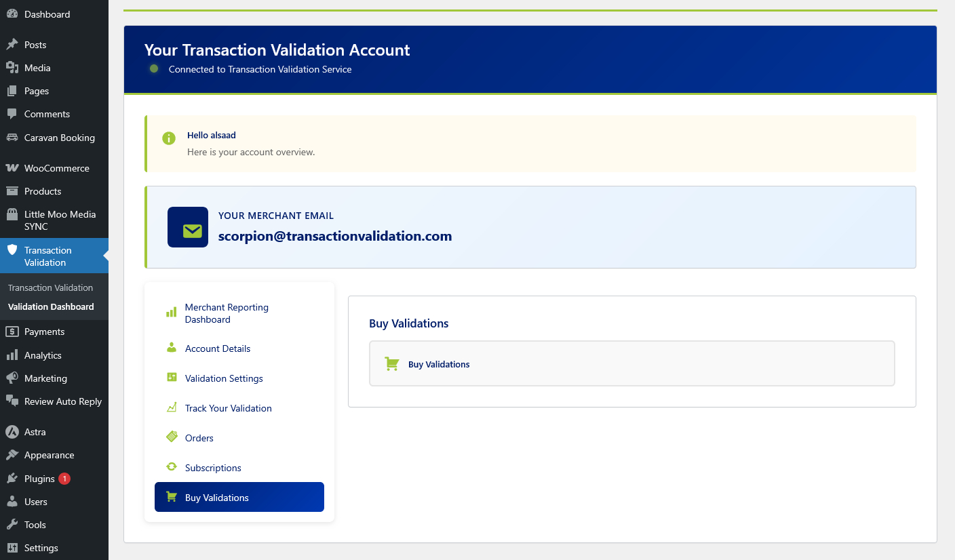Open the Subscriptions tab
Screen dimensions: 955x560
239,468
